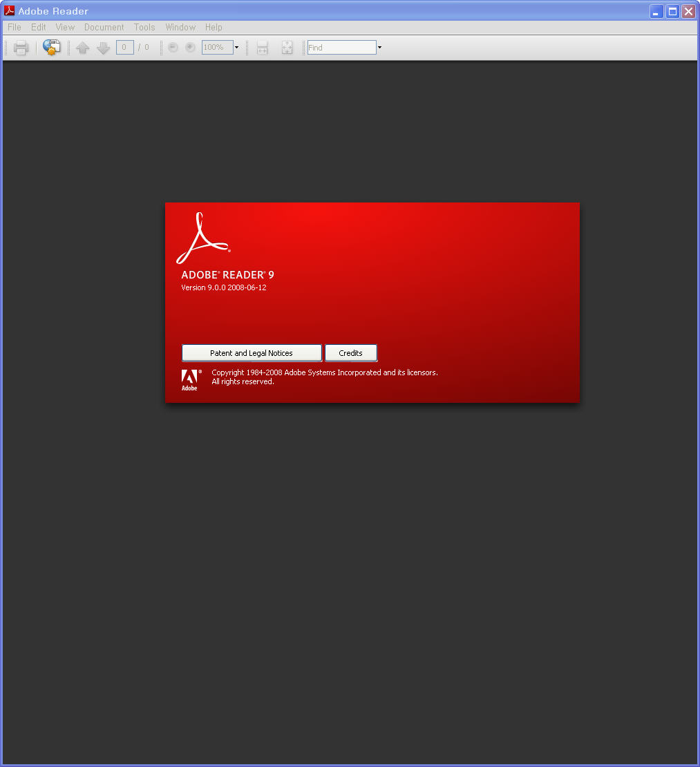The width and height of the screenshot is (700, 767).
Task: Open the View menu
Action: coord(65,28)
